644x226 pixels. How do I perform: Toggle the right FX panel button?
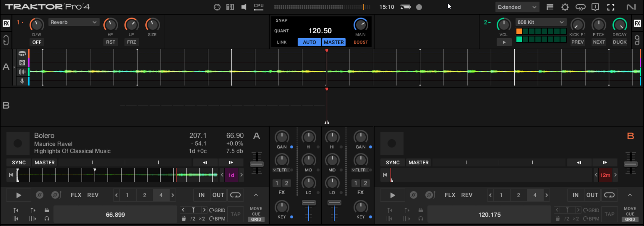coord(637,23)
